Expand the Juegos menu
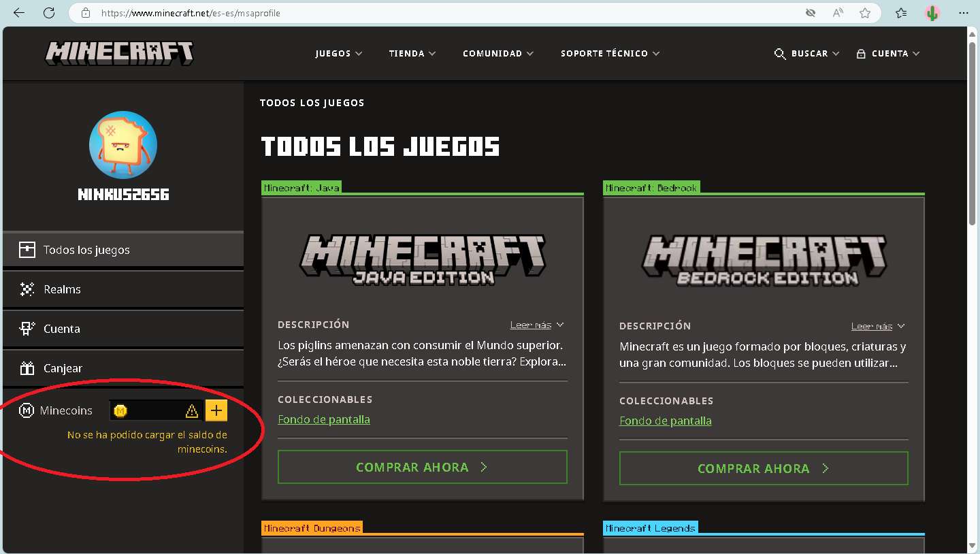Viewport: 980px width, 554px height. (x=339, y=54)
